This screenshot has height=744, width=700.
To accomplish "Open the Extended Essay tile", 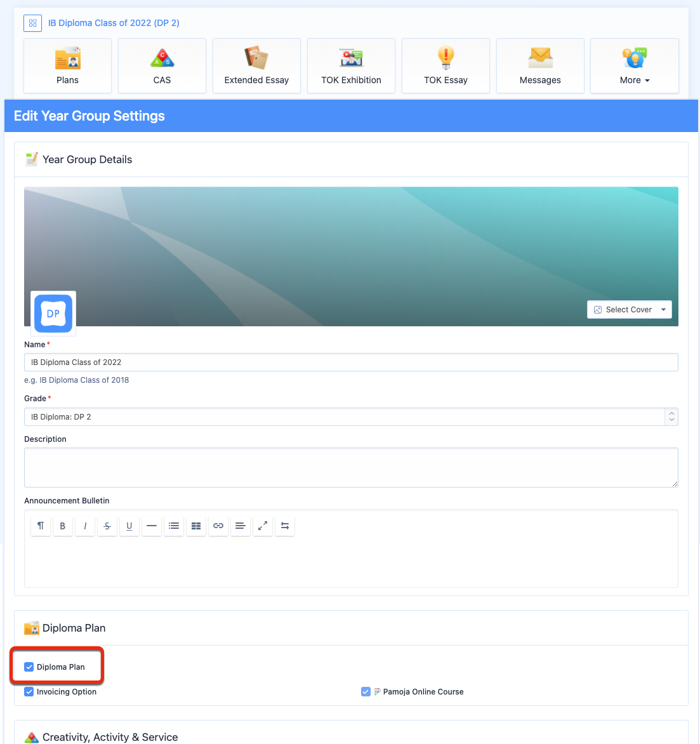I will [256, 66].
